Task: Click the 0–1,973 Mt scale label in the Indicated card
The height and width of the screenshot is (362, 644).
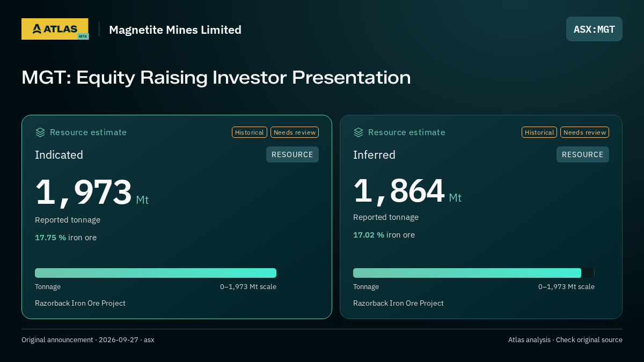Action: point(248,286)
